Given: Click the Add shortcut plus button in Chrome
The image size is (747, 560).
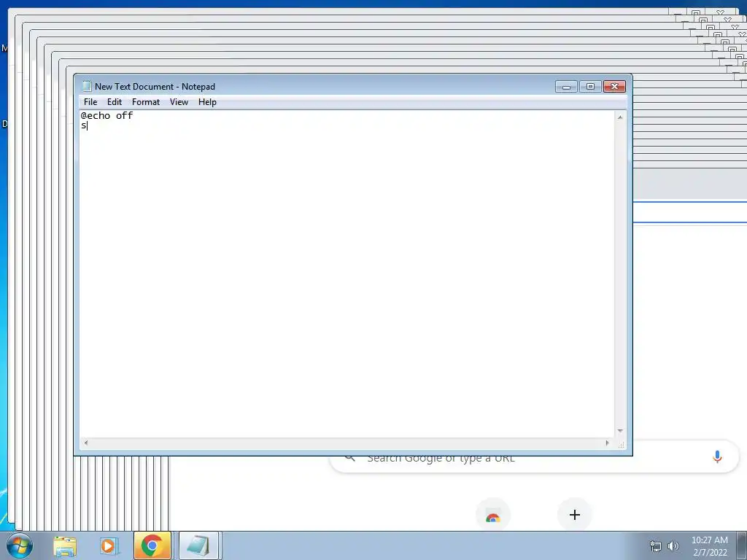Looking at the screenshot, I should [x=575, y=515].
